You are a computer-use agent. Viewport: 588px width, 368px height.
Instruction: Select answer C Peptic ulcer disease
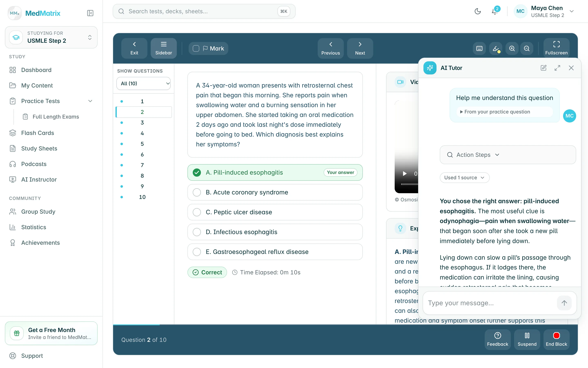coord(275,212)
